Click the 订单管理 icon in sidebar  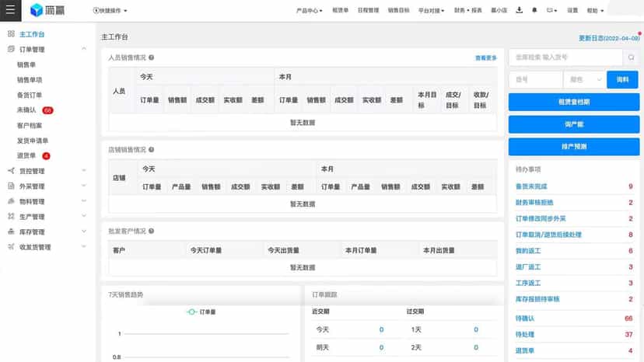tap(11, 49)
